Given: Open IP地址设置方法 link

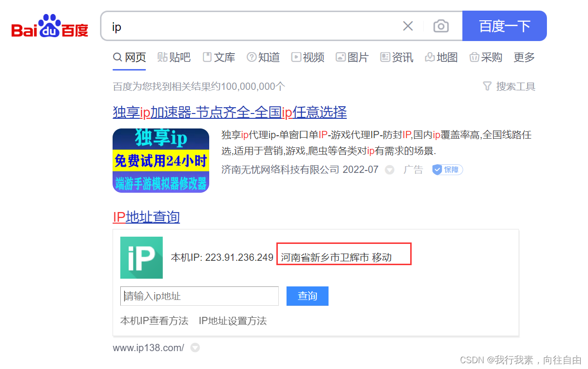Looking at the screenshot, I should pyautogui.click(x=233, y=321).
